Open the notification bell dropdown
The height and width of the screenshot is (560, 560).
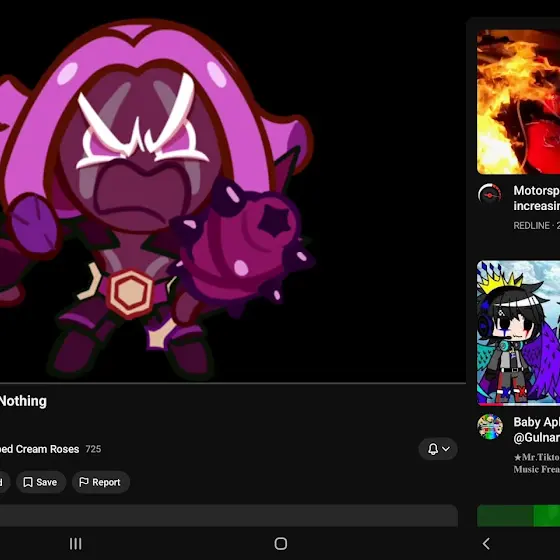pyautogui.click(x=438, y=449)
